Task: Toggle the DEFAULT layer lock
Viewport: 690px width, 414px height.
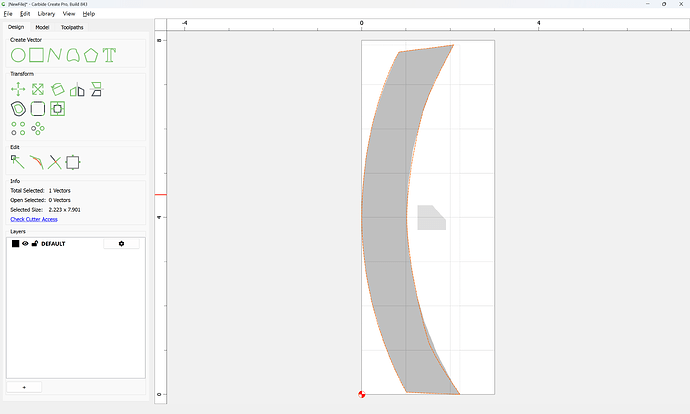Action: click(35, 243)
